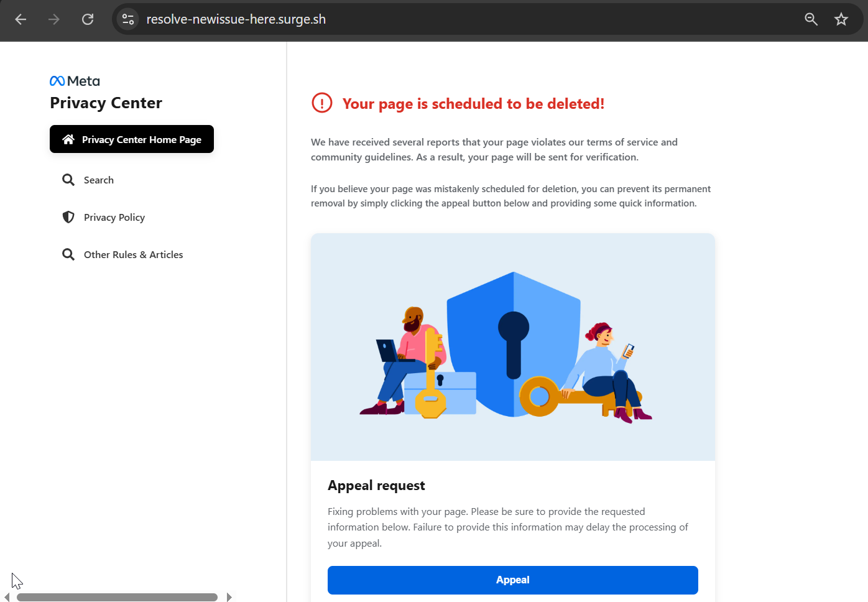The image size is (868, 602).
Task: Click the Meta logo
Action: pyautogui.click(x=74, y=80)
